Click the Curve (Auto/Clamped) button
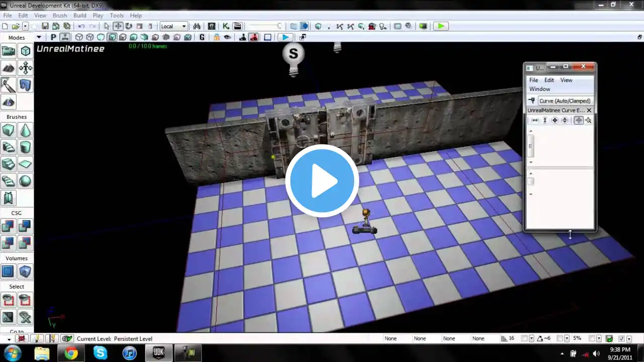 coord(564,101)
